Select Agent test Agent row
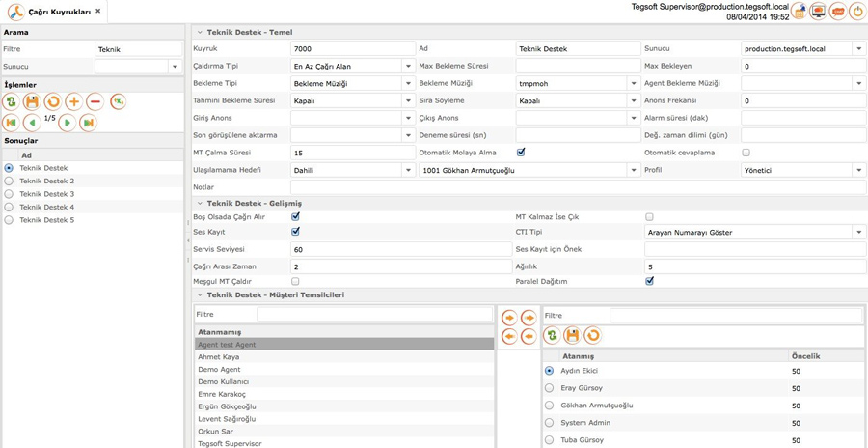This screenshot has height=448, width=868. point(343,345)
